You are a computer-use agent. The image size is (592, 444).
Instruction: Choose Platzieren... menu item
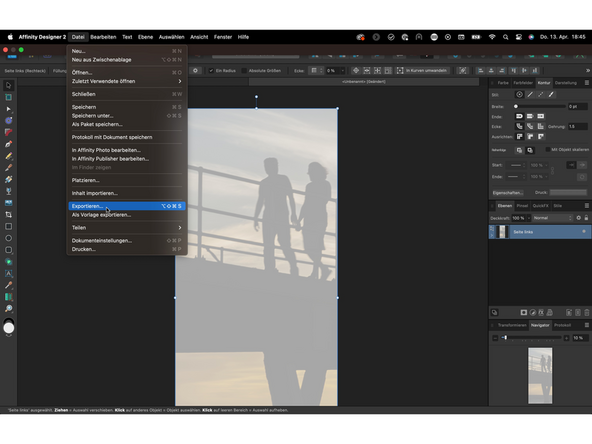coord(127,180)
